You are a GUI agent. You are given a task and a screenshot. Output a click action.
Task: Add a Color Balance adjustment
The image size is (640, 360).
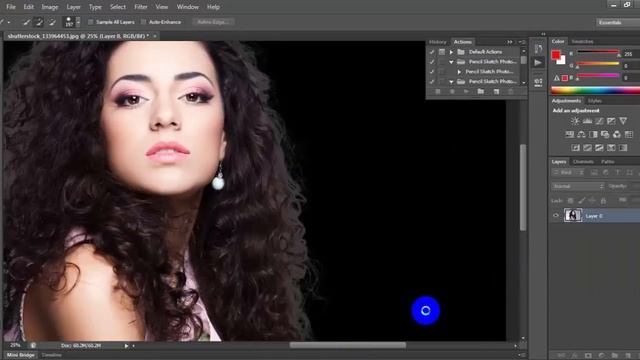[581, 134]
